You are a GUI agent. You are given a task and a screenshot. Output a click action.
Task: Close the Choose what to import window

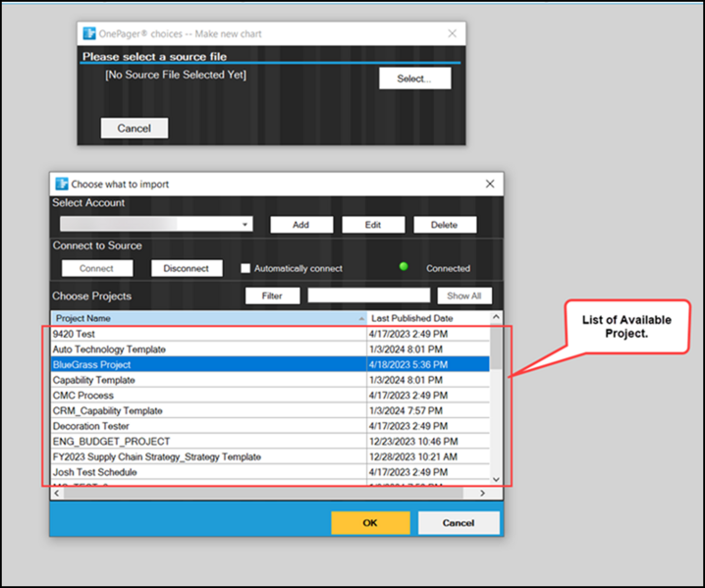(x=490, y=184)
